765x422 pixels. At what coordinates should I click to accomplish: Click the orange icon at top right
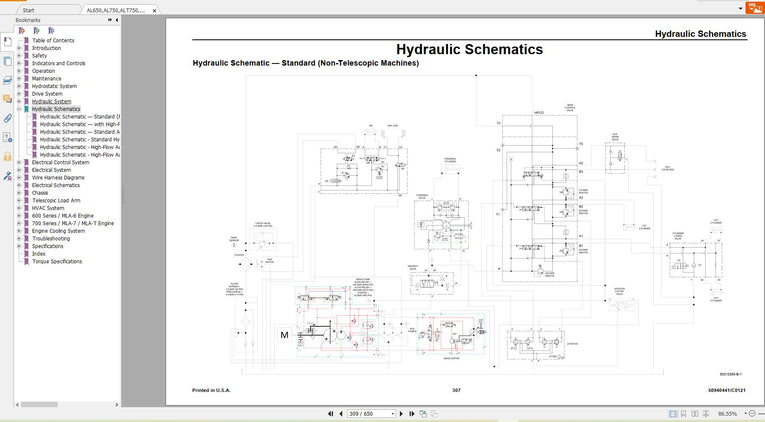[x=756, y=8]
